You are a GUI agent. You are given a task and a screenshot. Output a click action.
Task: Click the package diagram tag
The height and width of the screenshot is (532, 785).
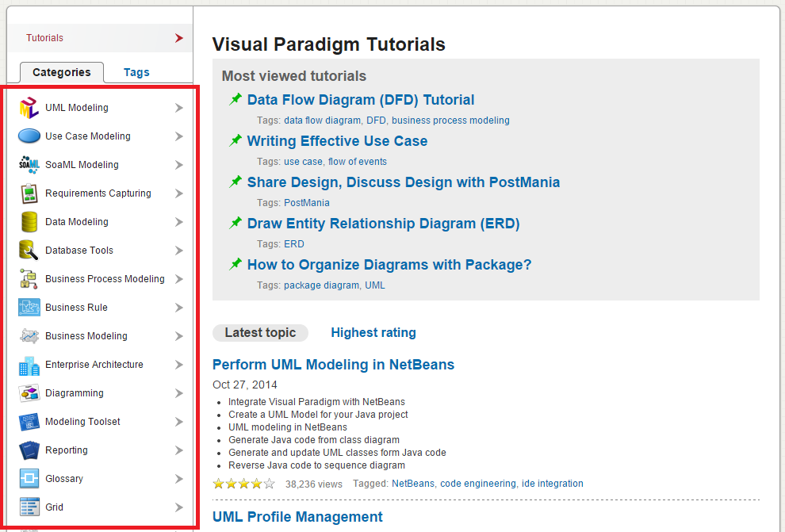tap(321, 285)
